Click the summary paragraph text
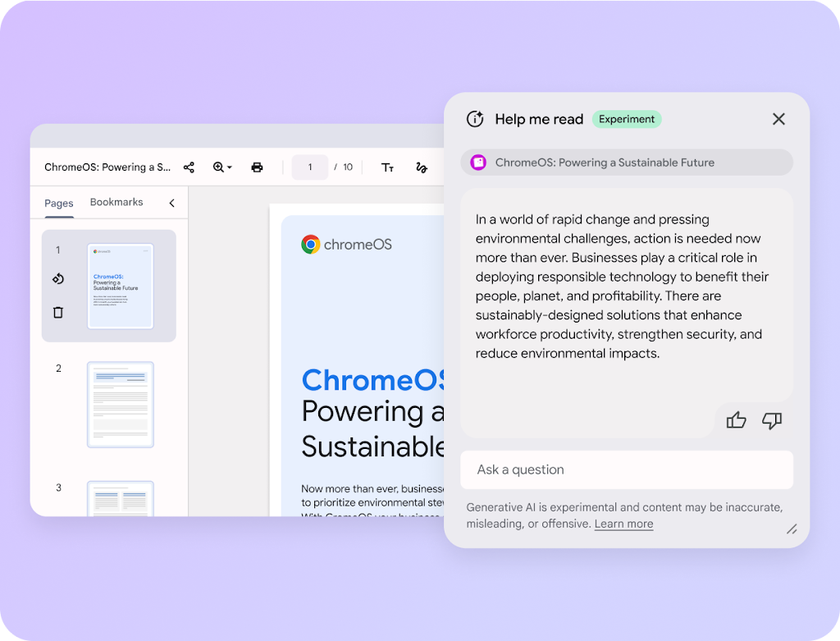 [622, 286]
